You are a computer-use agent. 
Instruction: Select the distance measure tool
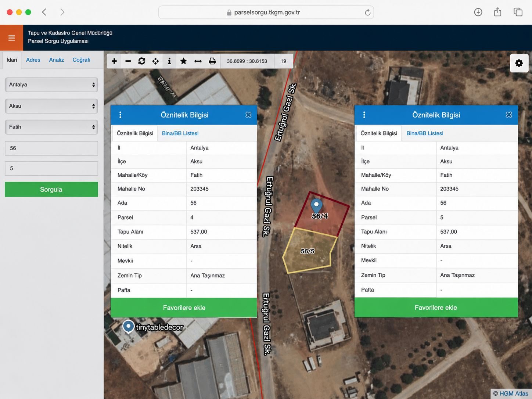(198, 61)
